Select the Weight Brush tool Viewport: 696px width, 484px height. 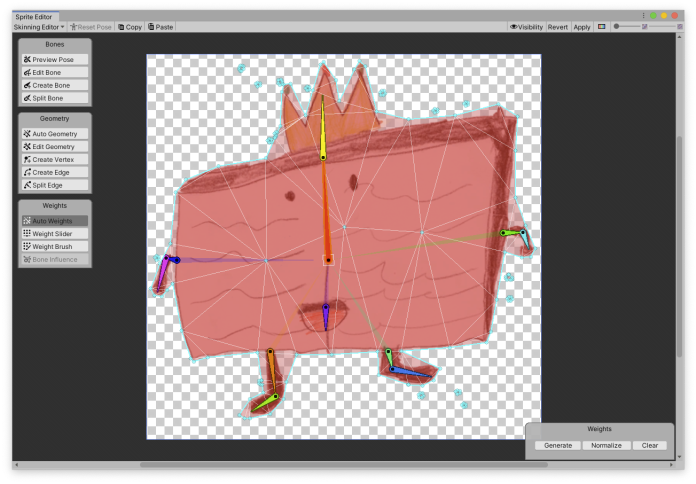click(55, 247)
